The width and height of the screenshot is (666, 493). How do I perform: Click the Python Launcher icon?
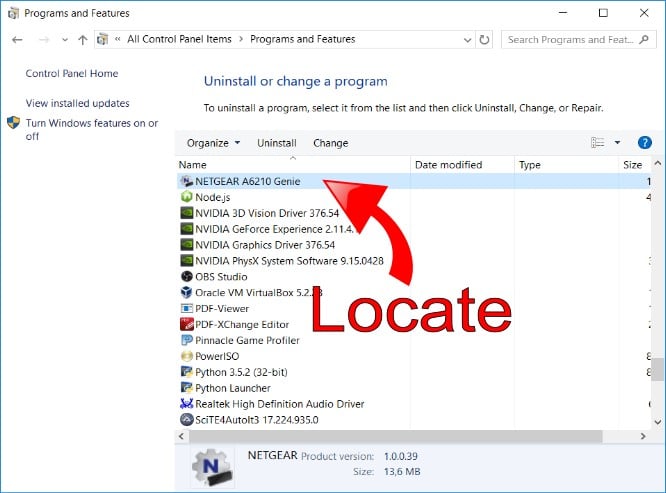(186, 388)
